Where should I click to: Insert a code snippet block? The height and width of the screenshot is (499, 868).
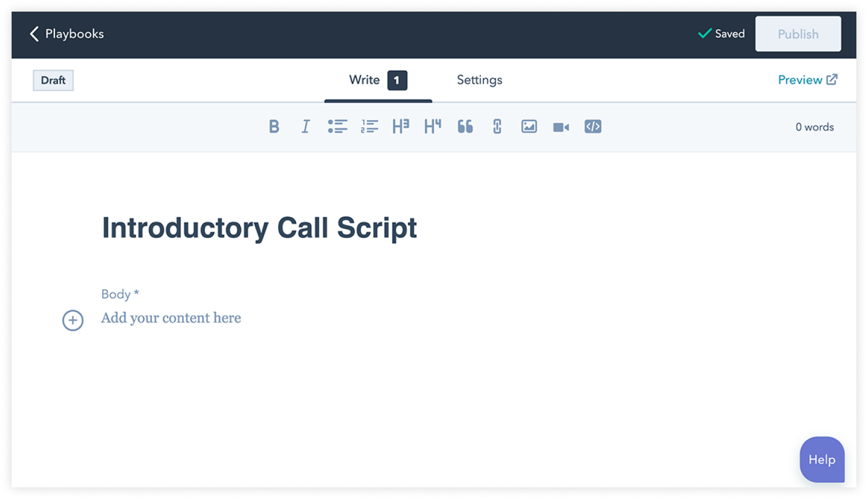592,126
